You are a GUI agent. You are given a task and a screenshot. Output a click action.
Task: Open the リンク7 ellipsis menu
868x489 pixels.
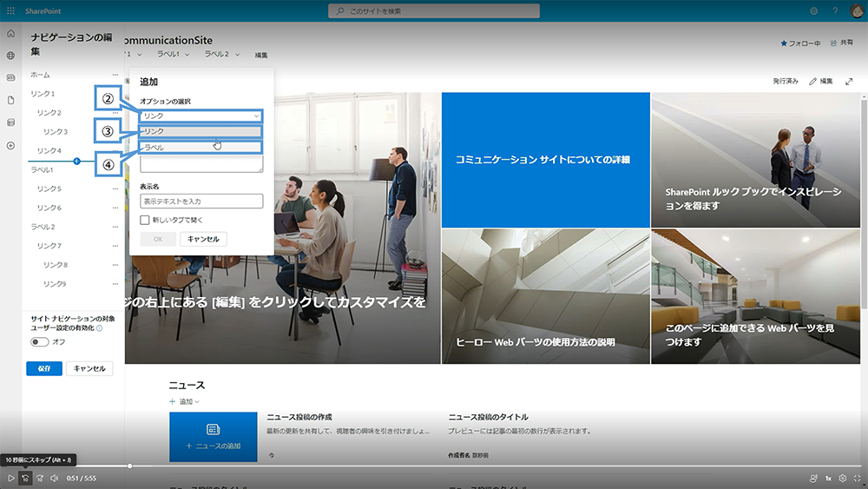click(x=115, y=246)
